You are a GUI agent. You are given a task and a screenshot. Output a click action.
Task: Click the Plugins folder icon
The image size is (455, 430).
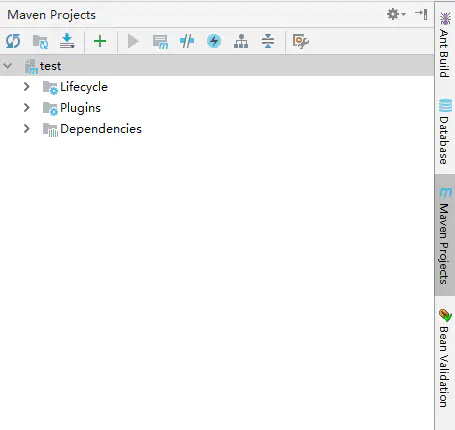click(x=50, y=109)
